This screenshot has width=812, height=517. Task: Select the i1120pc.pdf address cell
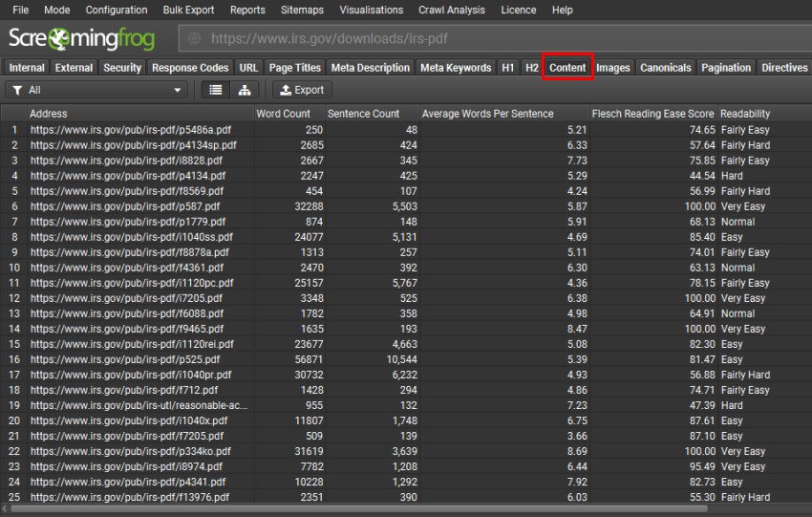pyautogui.click(x=132, y=283)
